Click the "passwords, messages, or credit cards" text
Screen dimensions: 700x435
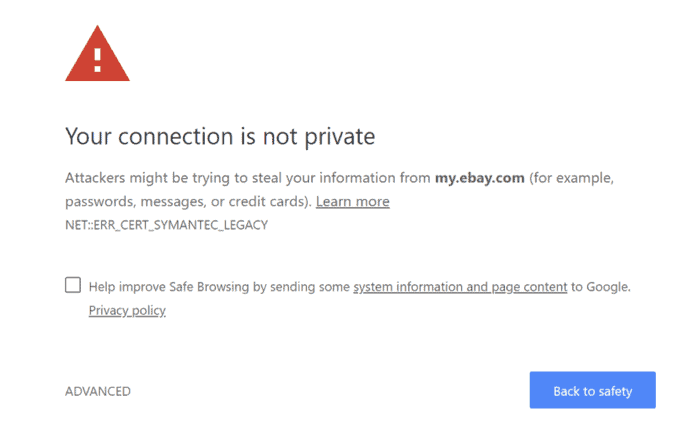pyautogui.click(x=187, y=202)
